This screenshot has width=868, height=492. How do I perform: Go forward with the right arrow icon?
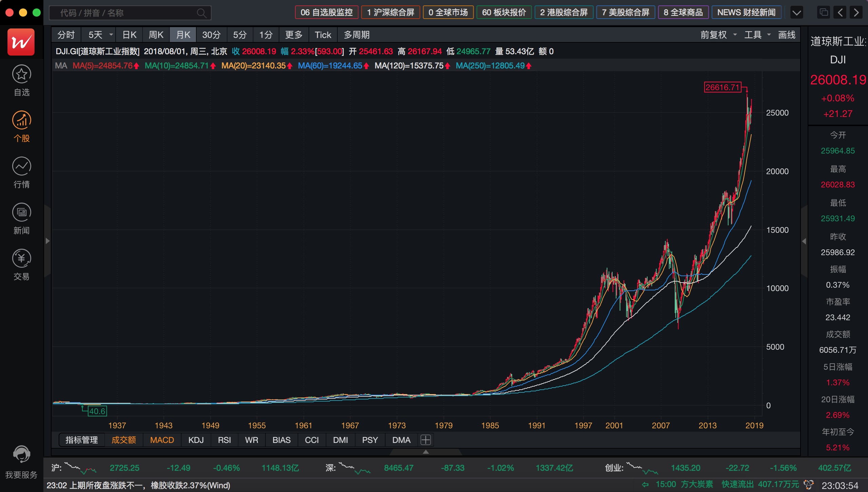(856, 13)
